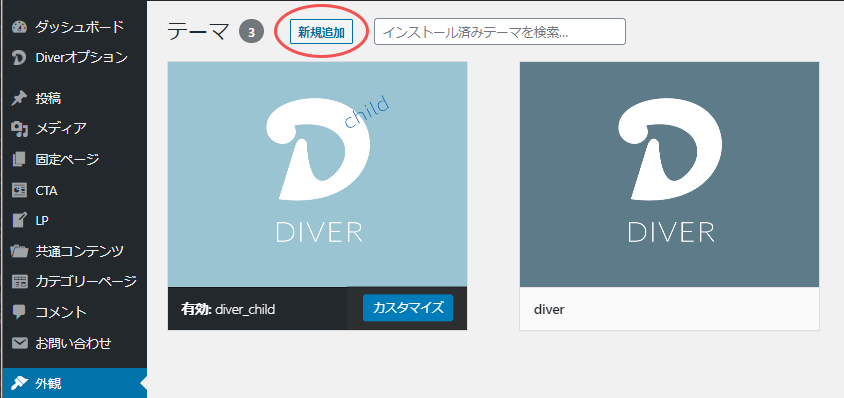Click the paintbrush icon beside 外観
Image resolution: width=844 pixels, height=398 pixels.
[x=19, y=383]
